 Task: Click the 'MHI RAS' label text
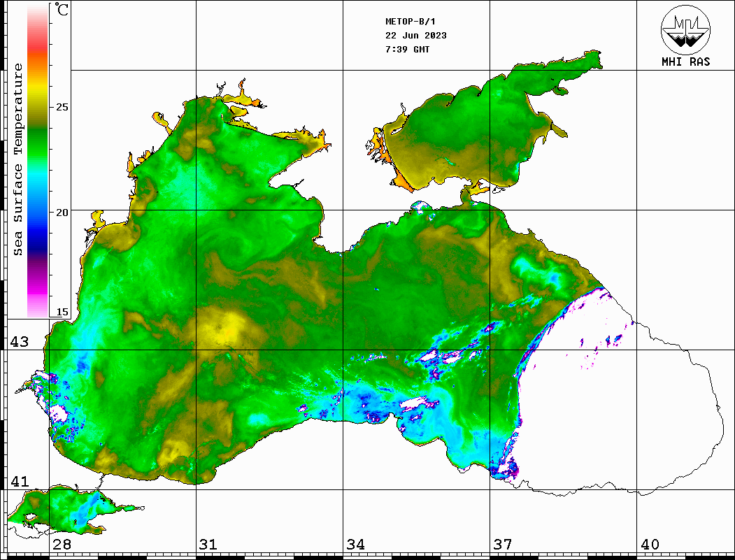(686, 62)
